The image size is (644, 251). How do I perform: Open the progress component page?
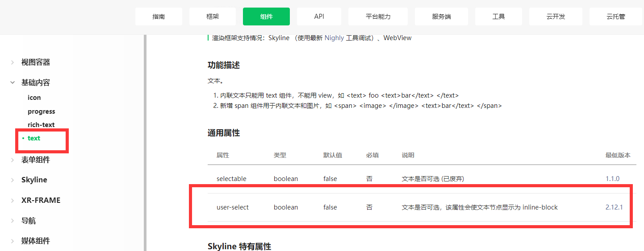pyautogui.click(x=42, y=111)
